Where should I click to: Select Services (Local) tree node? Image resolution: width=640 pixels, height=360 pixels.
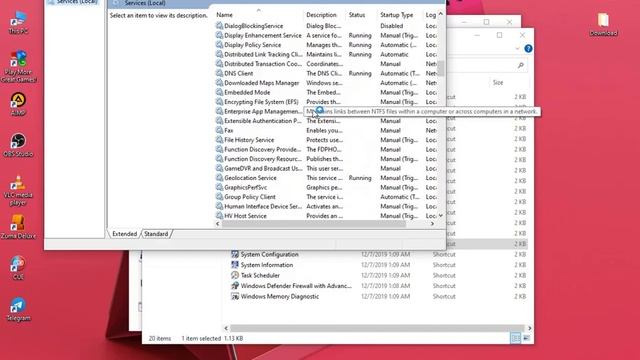tap(73, 2)
